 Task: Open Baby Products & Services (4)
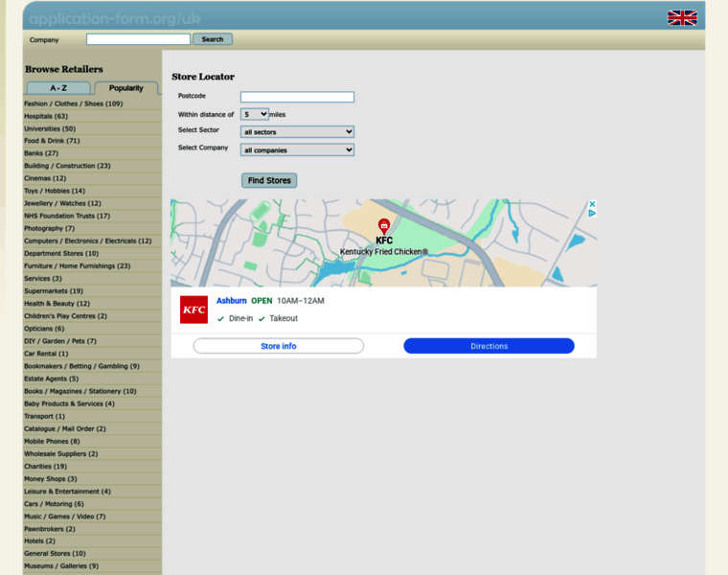click(x=69, y=404)
